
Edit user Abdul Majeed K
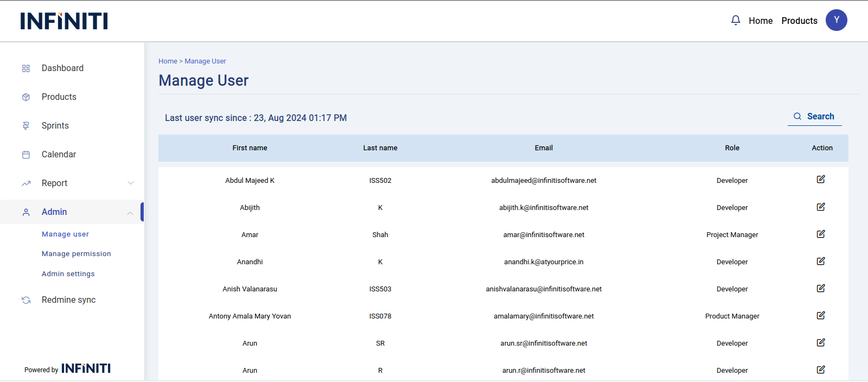click(x=821, y=180)
